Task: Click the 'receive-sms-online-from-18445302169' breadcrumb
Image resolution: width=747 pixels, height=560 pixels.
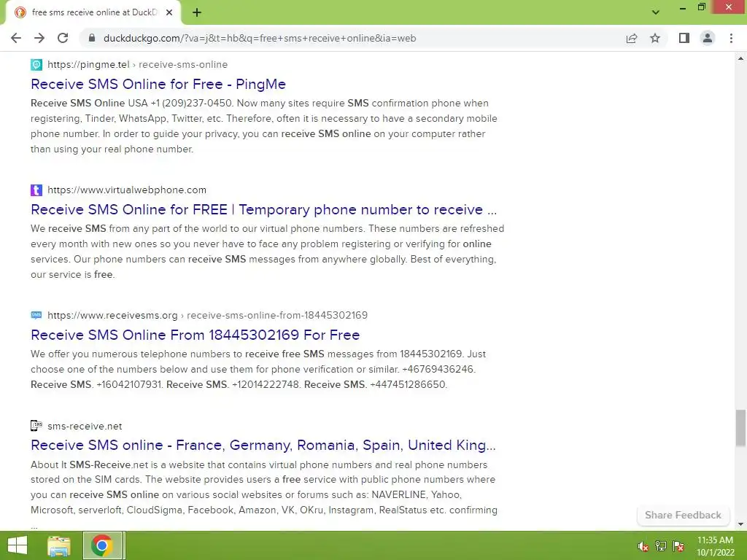Action: click(x=277, y=315)
